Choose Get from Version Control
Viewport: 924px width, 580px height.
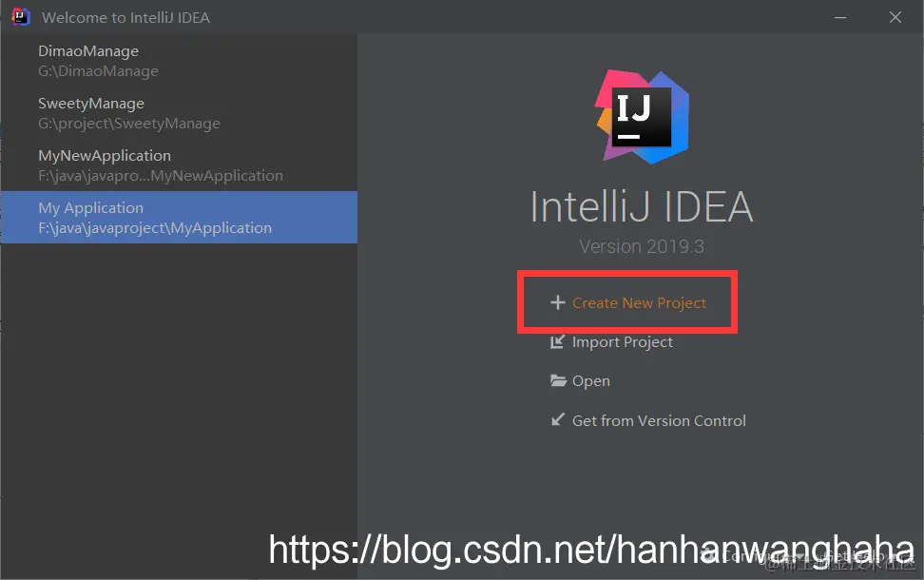point(659,421)
